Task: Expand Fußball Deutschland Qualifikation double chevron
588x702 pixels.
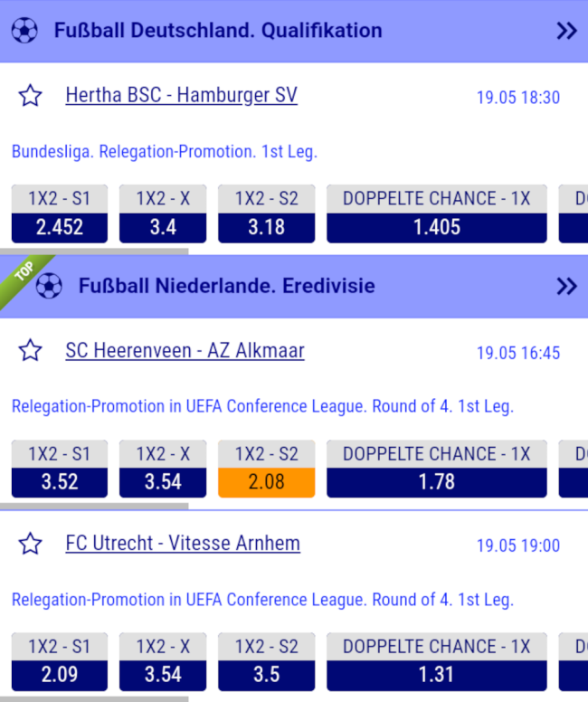Action: point(566,31)
